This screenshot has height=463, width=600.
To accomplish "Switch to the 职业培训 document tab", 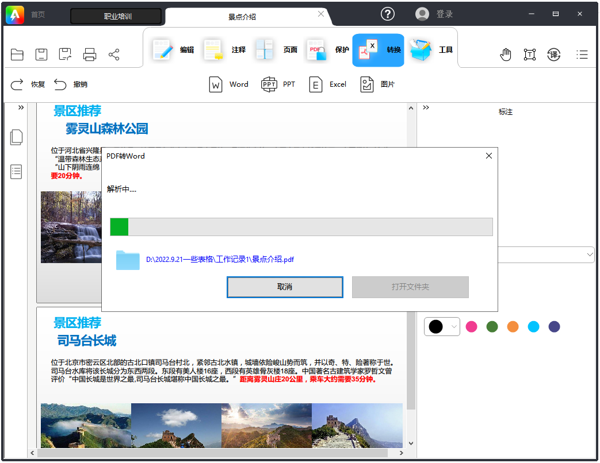I will (117, 16).
